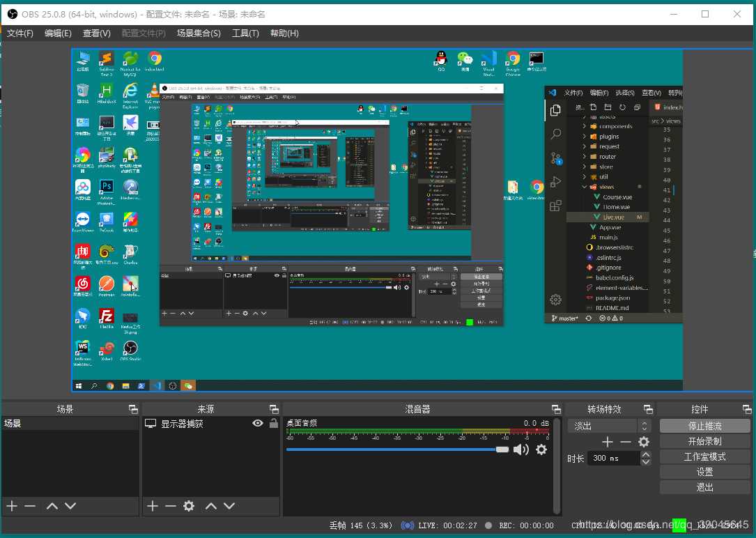Click the 停止推流 button
756x538 pixels.
coord(704,425)
